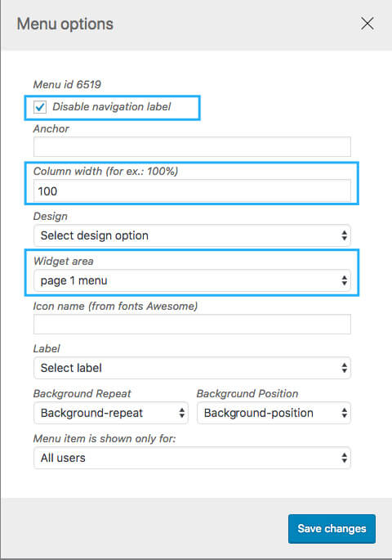This screenshot has width=392, height=560.
Task: Open the Widget area dropdown set to page 1 menu
Action: tap(192, 280)
